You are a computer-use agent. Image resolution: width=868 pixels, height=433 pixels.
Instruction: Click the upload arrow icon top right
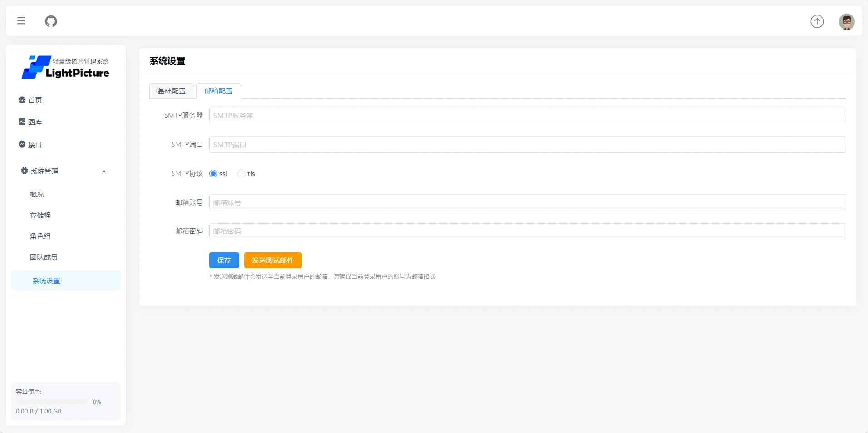[816, 21]
